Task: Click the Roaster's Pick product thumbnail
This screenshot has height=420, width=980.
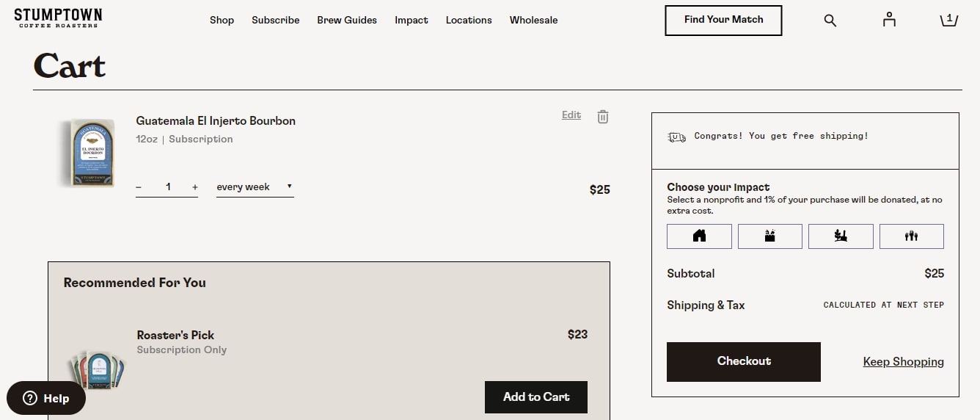Action: [96, 370]
